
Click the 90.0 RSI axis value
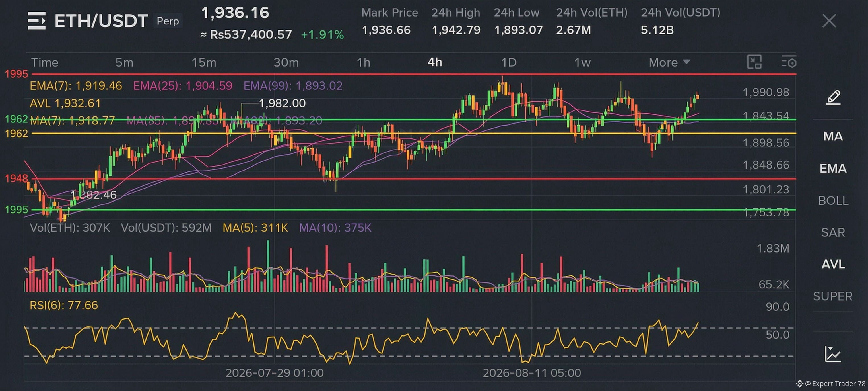[777, 307]
